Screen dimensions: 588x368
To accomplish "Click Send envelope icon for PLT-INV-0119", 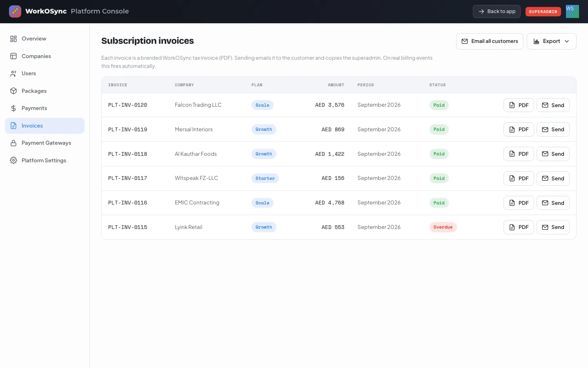I will (545, 130).
